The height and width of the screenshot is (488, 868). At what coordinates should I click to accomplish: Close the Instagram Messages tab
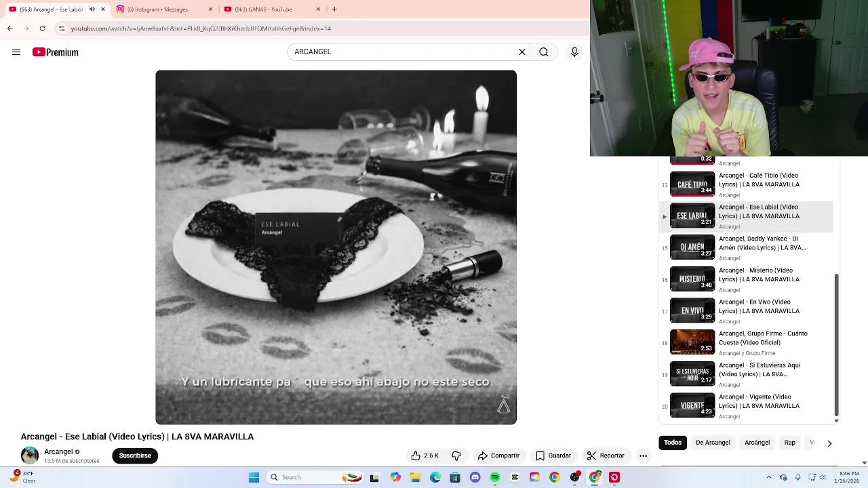[210, 9]
